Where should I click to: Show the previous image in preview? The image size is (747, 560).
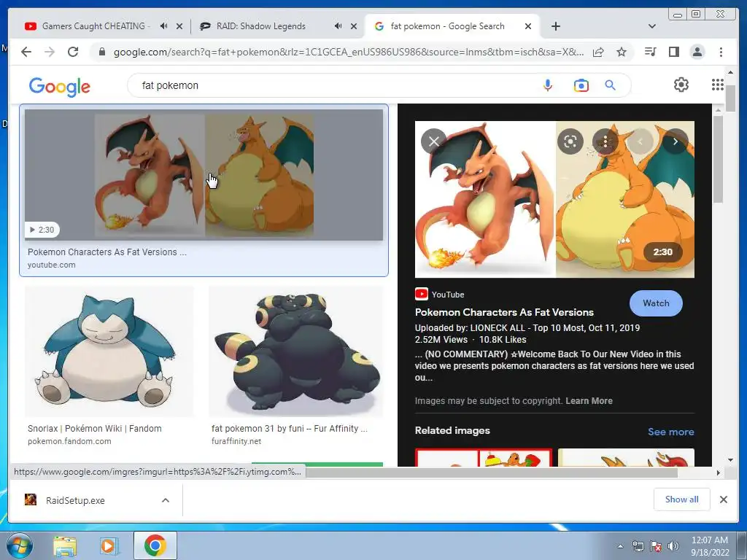[x=640, y=141]
